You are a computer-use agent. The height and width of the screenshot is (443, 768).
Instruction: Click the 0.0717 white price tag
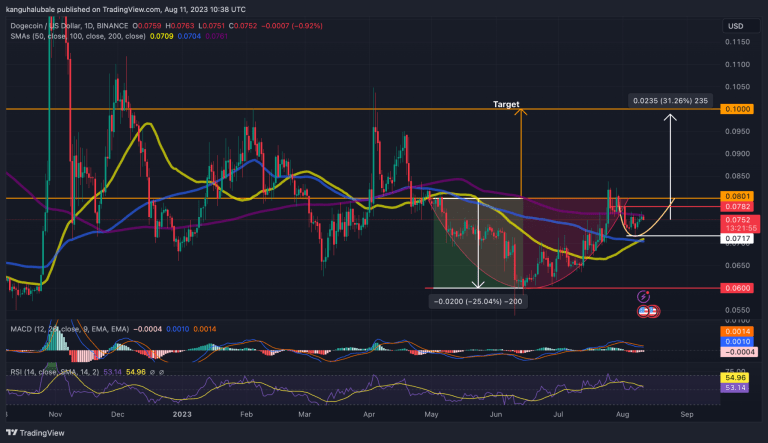pyautogui.click(x=736, y=237)
